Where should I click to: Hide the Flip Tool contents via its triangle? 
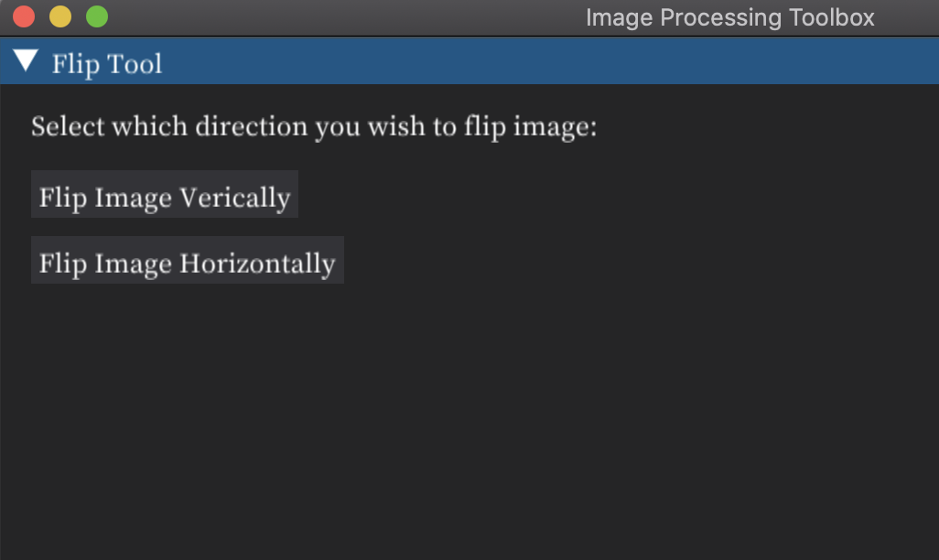[27, 62]
